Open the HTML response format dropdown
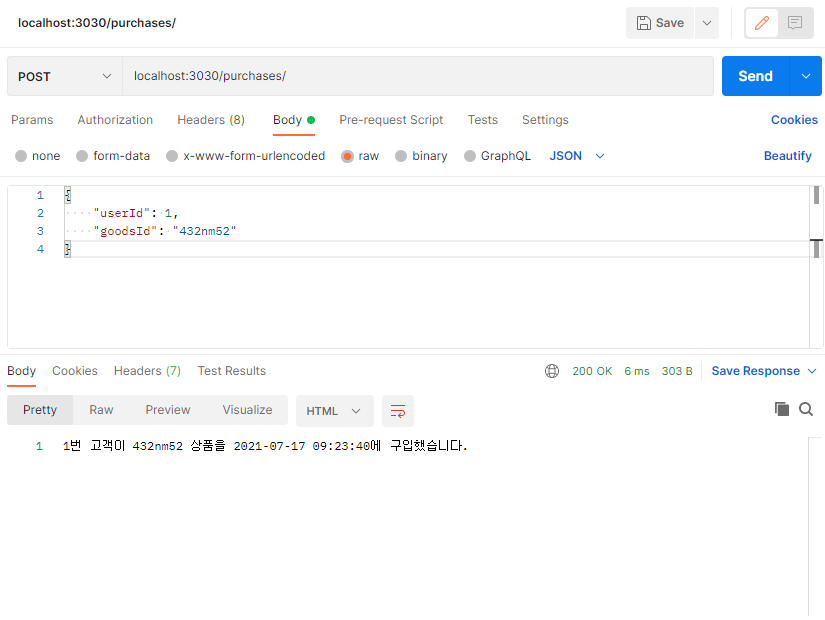 pyautogui.click(x=335, y=411)
